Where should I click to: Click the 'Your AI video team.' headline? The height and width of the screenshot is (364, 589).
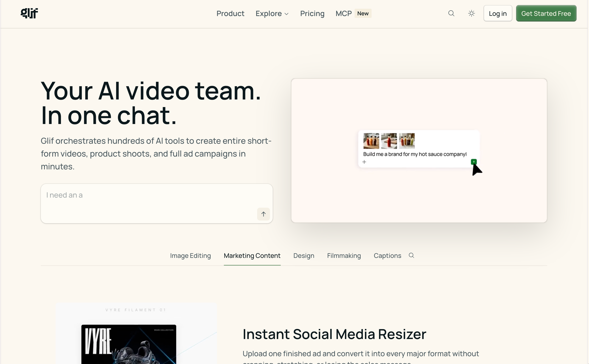[151, 91]
